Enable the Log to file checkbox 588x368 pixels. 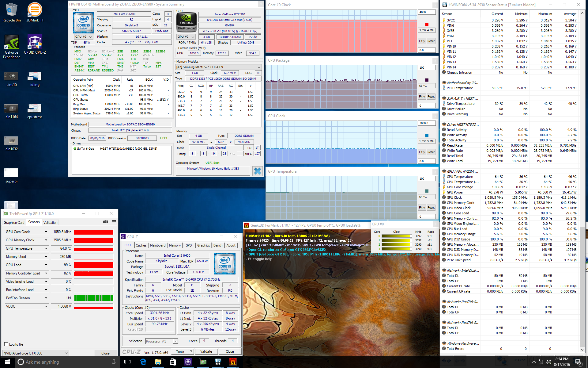pyautogui.click(x=6, y=344)
